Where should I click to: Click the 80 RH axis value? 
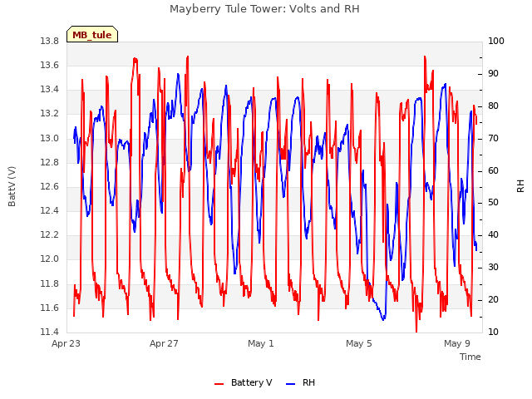click(493, 106)
